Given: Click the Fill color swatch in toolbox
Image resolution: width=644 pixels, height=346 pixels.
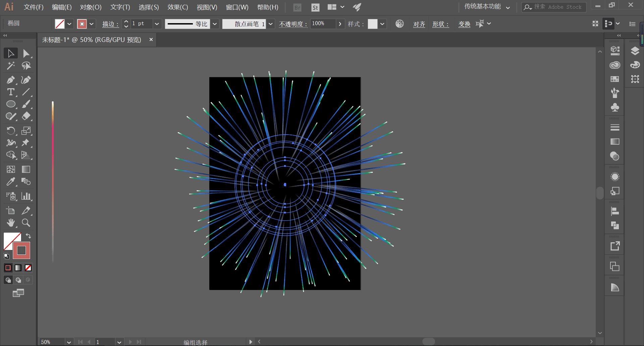Looking at the screenshot, I should [10, 239].
